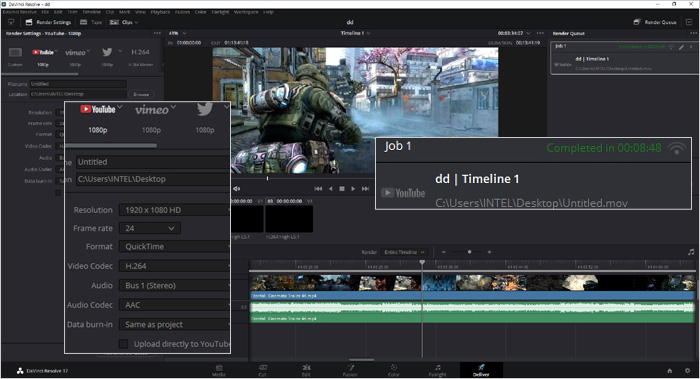
Task: Click the timeline playhead marker
Action: [x=422, y=263]
